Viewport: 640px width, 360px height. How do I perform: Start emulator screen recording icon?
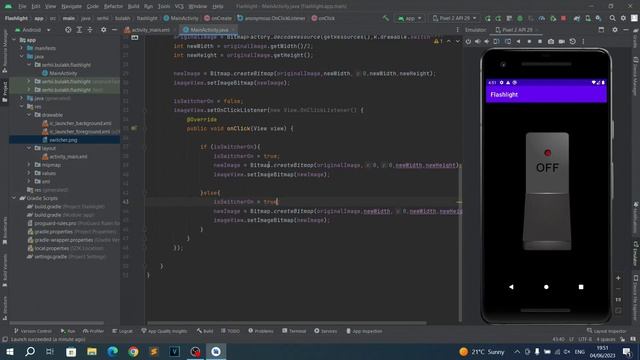click(x=562, y=41)
